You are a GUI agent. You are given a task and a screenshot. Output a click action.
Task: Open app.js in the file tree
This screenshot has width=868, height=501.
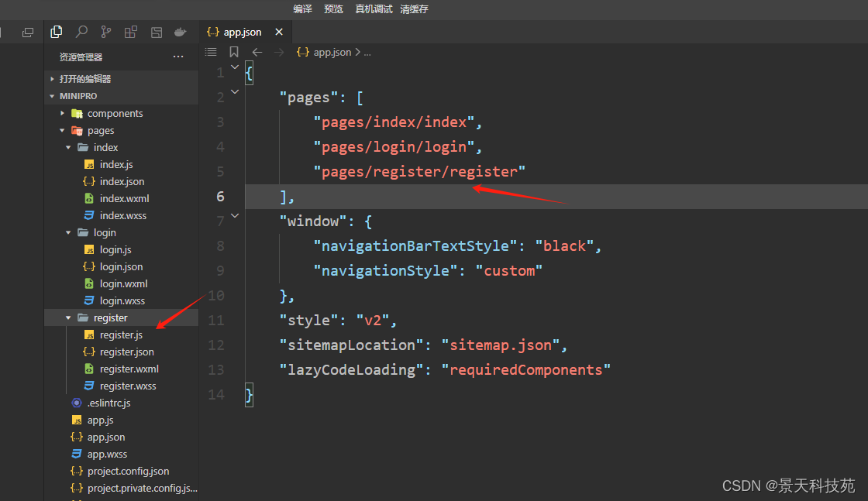[100, 420]
